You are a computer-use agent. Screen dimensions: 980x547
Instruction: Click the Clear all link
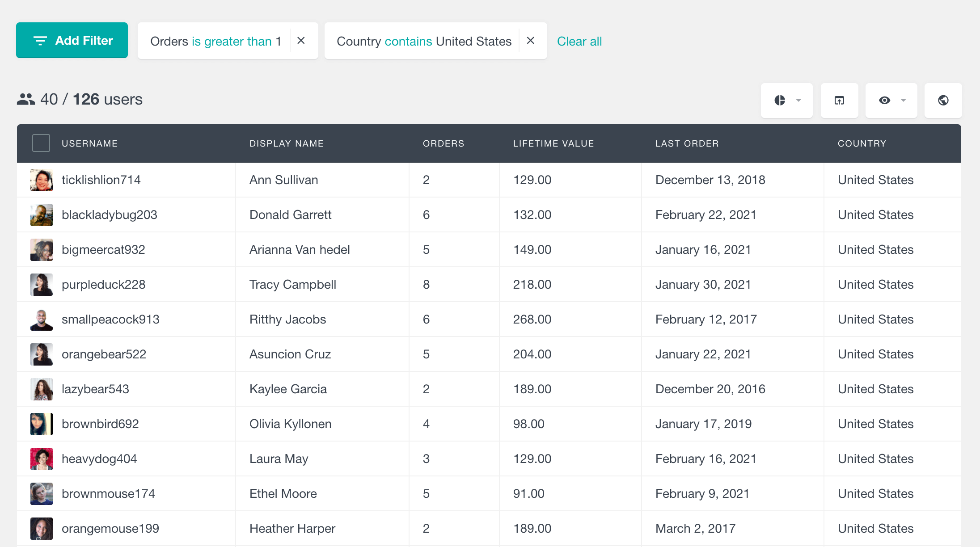[579, 41]
